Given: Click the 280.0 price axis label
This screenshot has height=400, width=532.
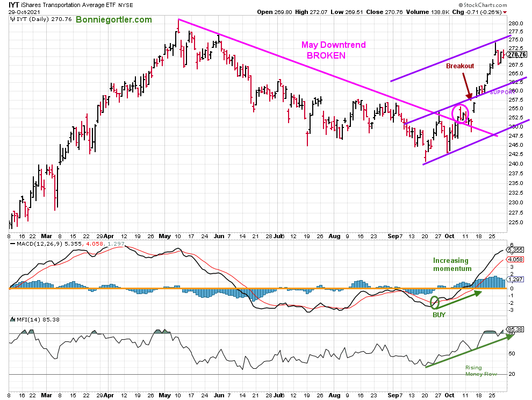Looking at the screenshot, I should (x=516, y=23).
